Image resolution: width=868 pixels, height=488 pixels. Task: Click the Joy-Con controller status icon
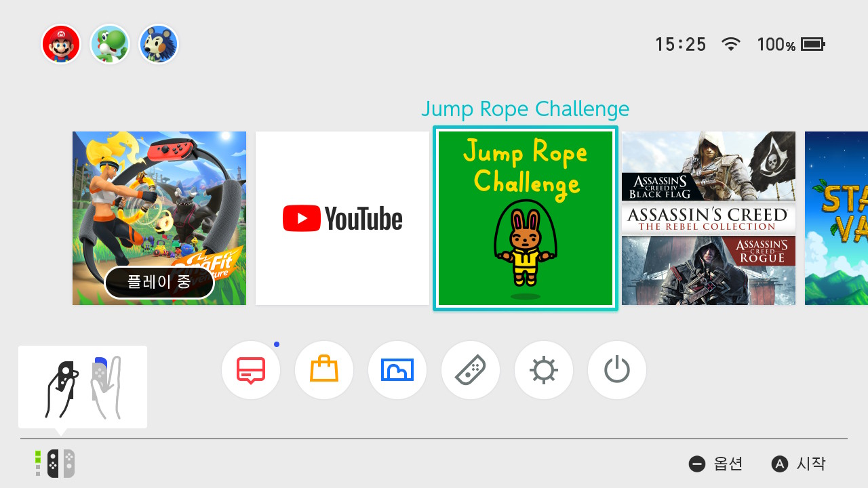(55, 464)
